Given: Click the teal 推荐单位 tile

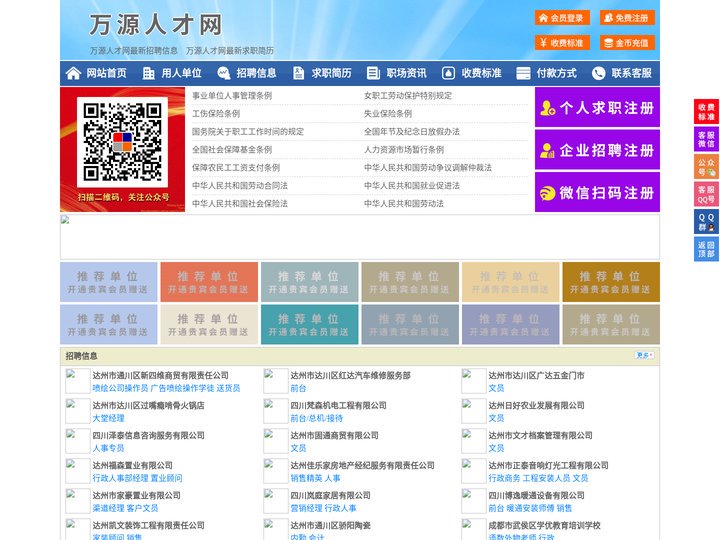Looking at the screenshot, I should click(x=309, y=324).
